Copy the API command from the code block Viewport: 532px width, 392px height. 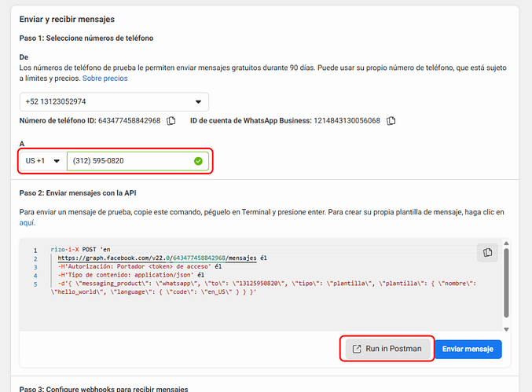click(488, 252)
